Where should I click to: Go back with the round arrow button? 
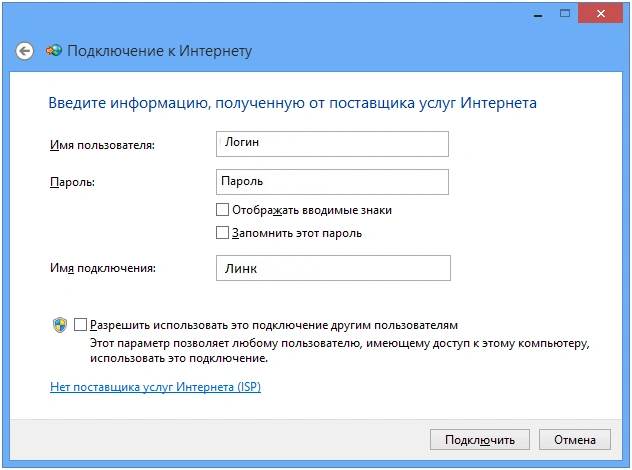click(x=25, y=51)
